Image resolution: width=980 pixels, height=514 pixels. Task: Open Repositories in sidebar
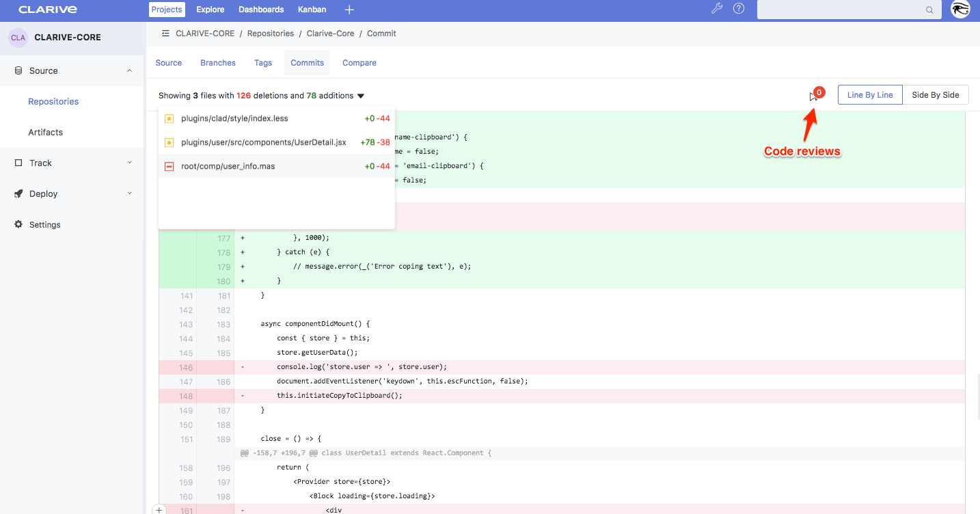pos(53,101)
